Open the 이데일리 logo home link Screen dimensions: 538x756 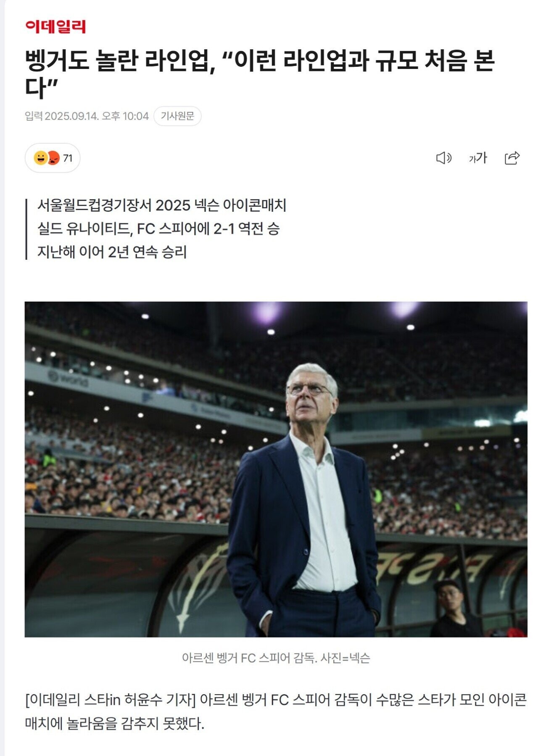coord(55,26)
